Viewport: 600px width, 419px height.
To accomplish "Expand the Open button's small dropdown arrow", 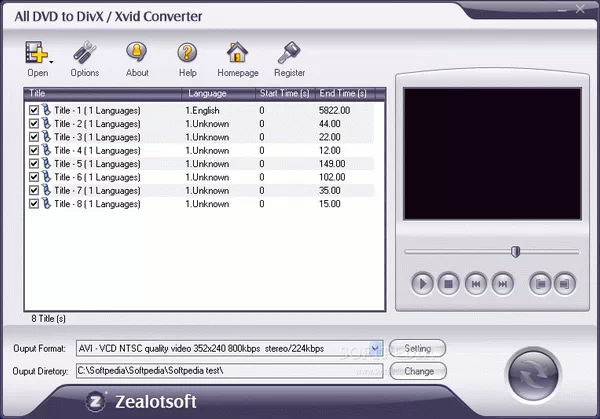I will (51, 62).
